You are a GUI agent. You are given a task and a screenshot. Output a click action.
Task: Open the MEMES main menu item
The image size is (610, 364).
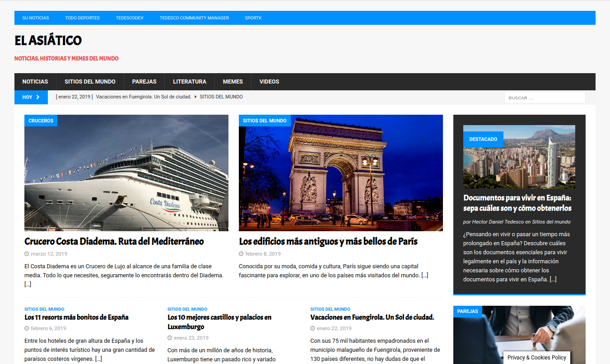pos(233,82)
